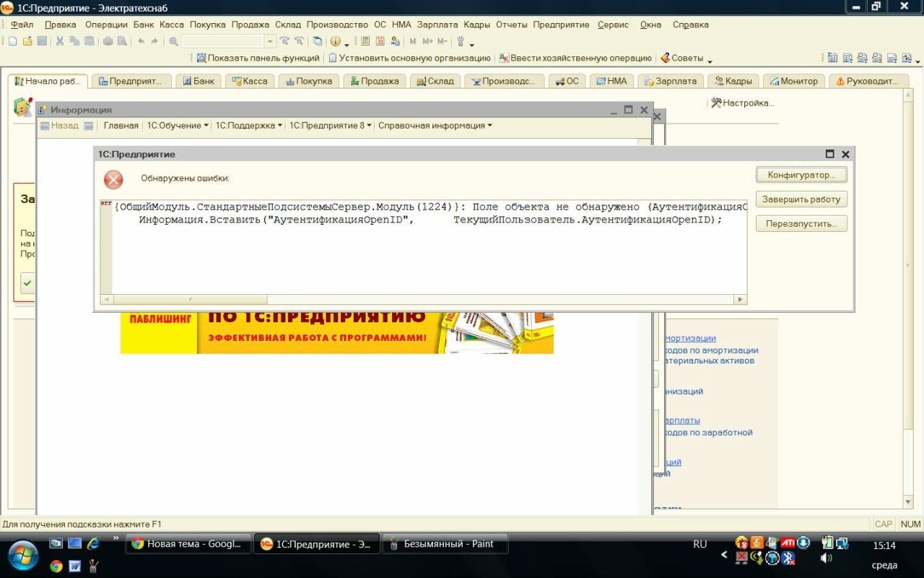Switch to the Продажа tab

pyautogui.click(x=374, y=81)
